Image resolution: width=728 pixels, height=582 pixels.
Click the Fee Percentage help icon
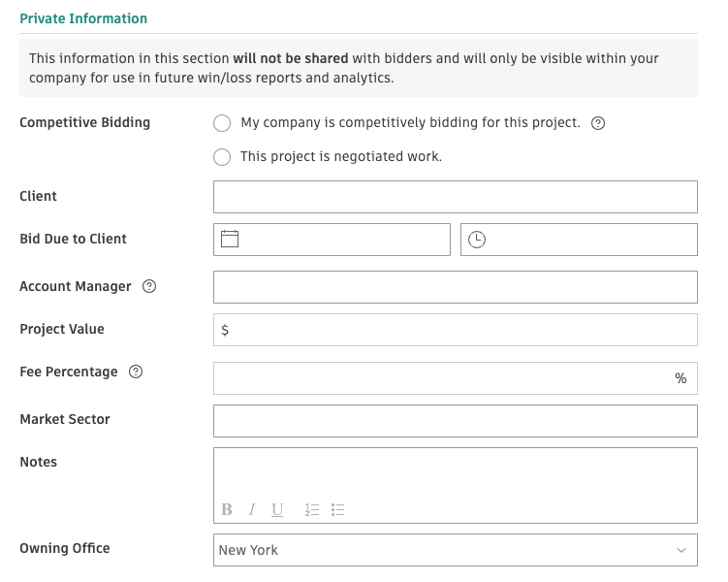[136, 372]
